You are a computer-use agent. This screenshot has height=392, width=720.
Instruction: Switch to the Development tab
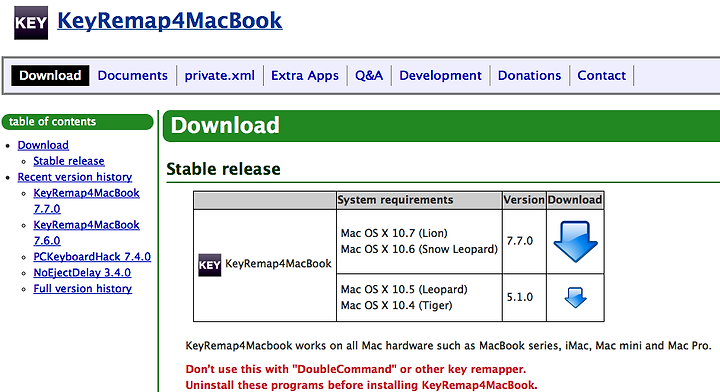point(440,75)
